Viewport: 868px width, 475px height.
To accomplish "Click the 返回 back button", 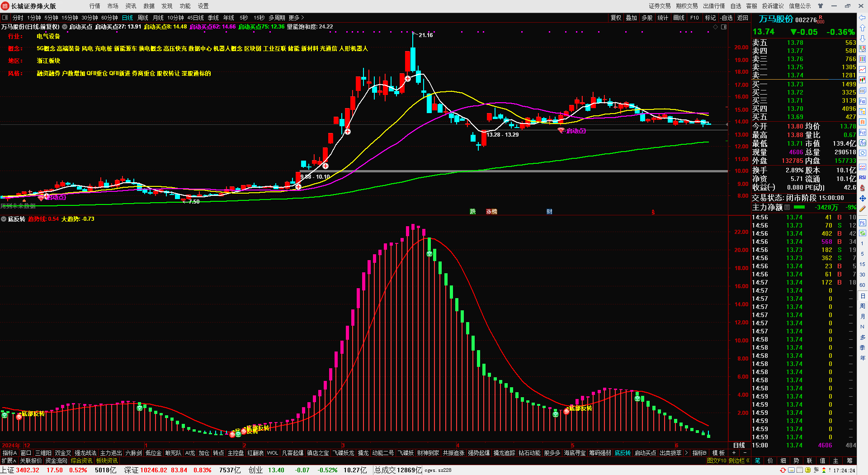I will [743, 18].
